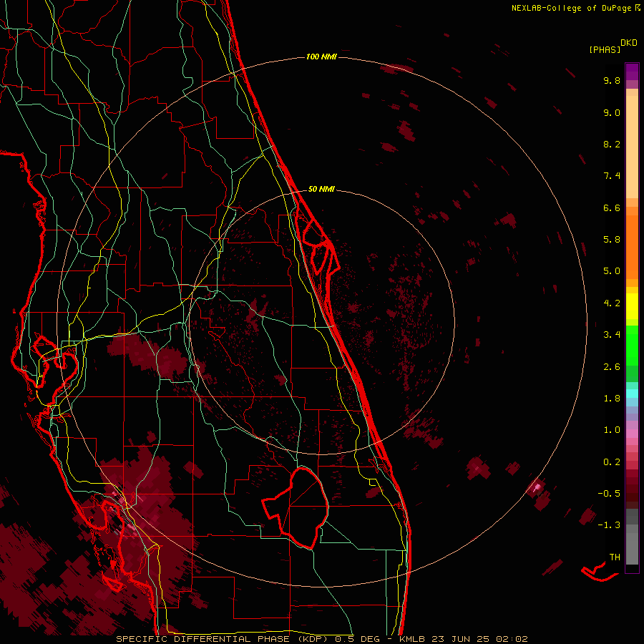Click the 8.2 value on color scale
The width and height of the screenshot is (644, 644).
point(612,144)
